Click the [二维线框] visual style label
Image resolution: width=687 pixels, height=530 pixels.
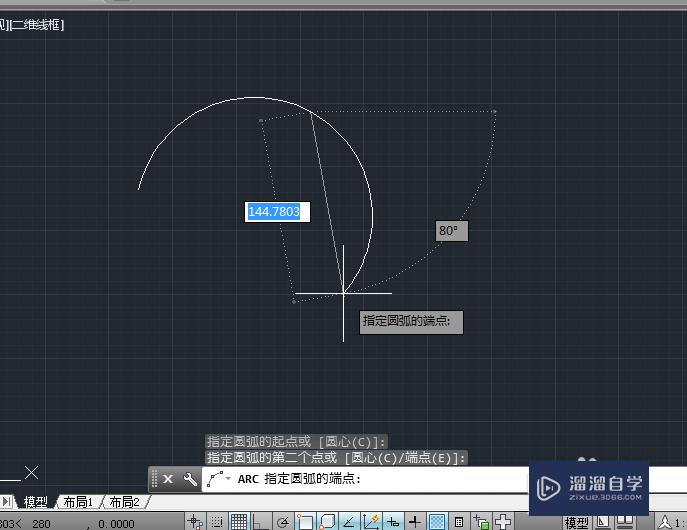[x=37, y=25]
